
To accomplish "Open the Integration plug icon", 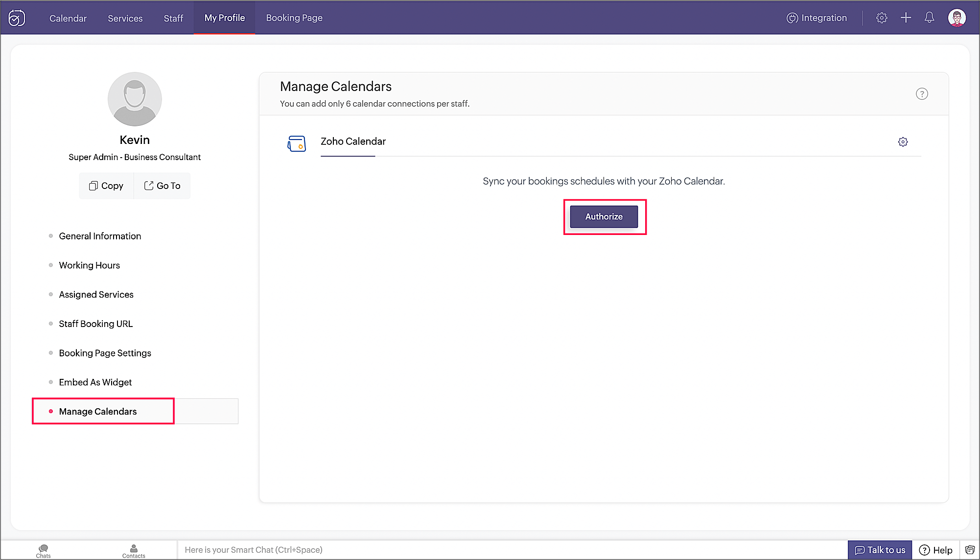I will tap(792, 18).
